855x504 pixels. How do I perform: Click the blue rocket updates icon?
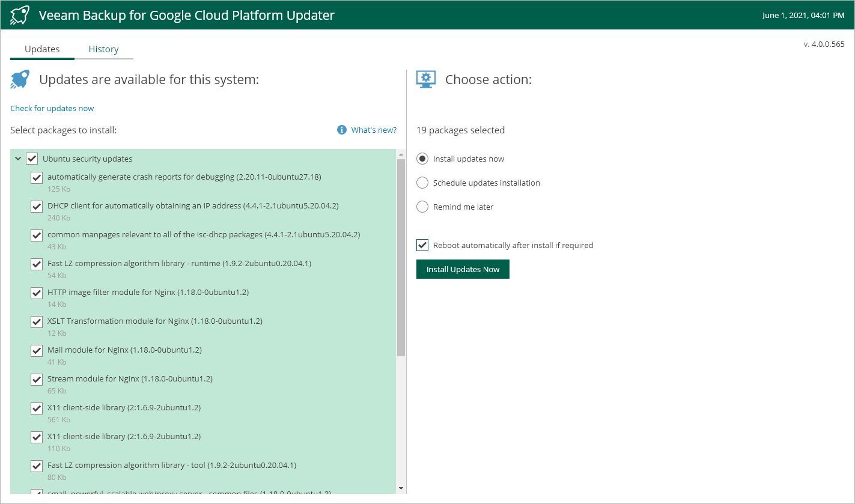(20, 79)
